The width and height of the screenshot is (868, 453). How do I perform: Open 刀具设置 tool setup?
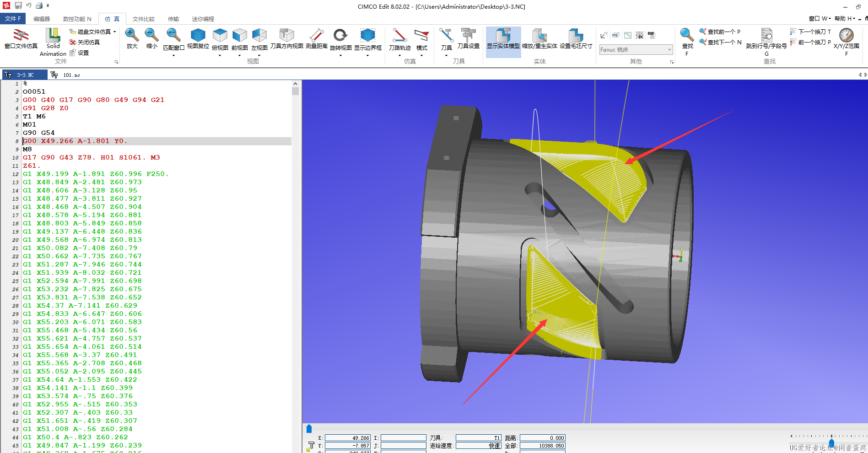[x=469, y=39]
